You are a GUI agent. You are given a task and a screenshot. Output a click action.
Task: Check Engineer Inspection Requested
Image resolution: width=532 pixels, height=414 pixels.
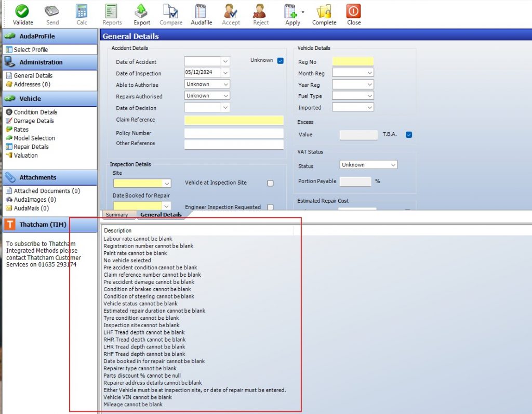click(x=270, y=207)
